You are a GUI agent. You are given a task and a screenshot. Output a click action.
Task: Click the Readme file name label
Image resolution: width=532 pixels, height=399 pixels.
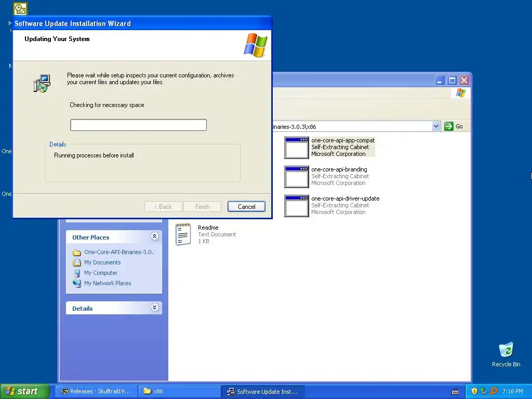[x=208, y=228]
